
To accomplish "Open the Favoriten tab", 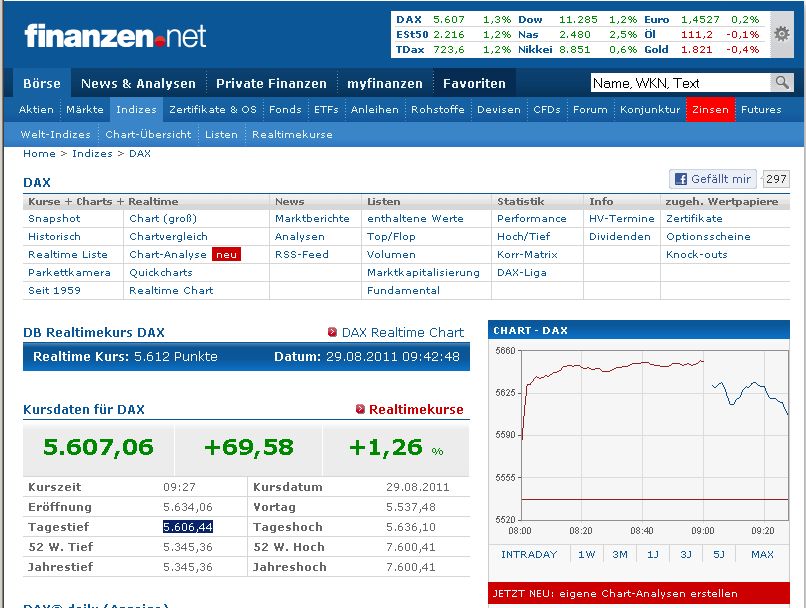I will (x=474, y=83).
